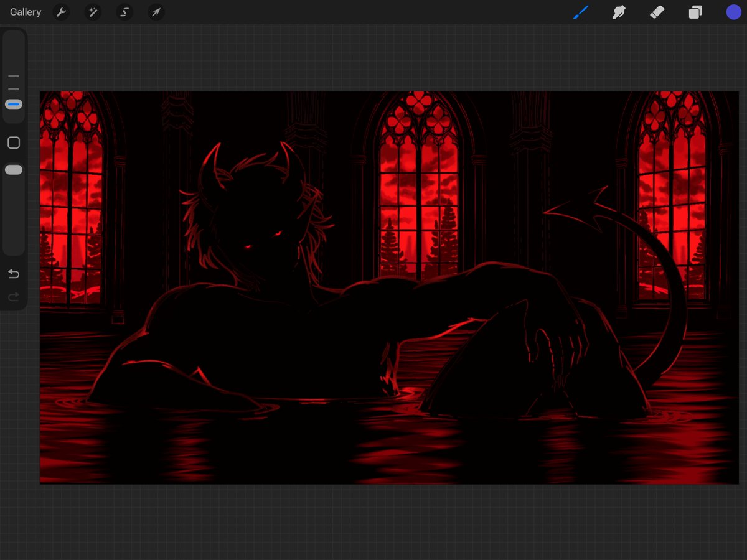Return to the Gallery
Viewport: 747px width, 560px height.
[26, 12]
